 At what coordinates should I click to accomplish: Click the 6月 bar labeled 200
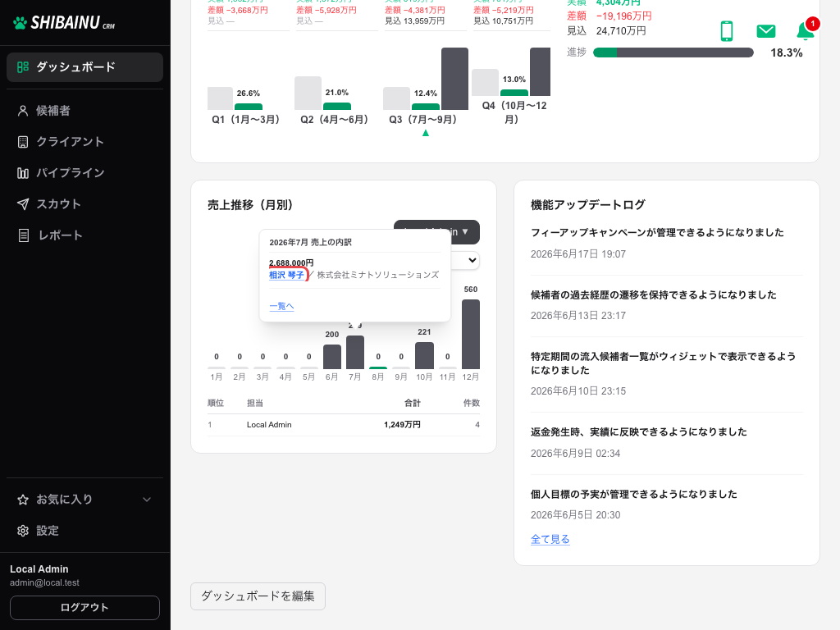[x=332, y=357]
